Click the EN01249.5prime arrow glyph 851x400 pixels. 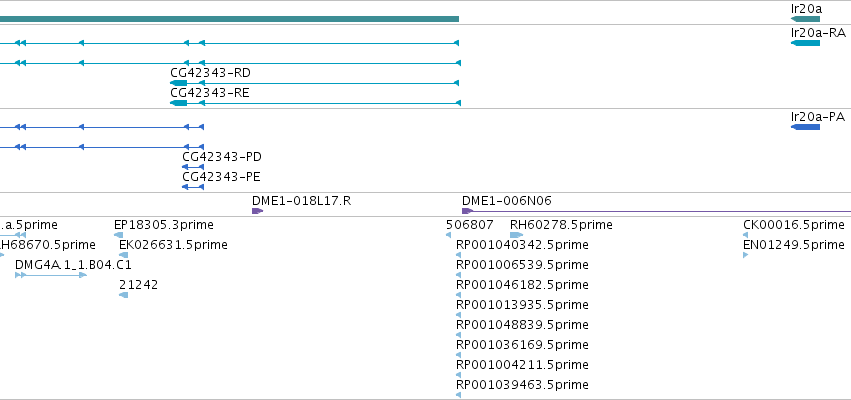click(x=746, y=255)
